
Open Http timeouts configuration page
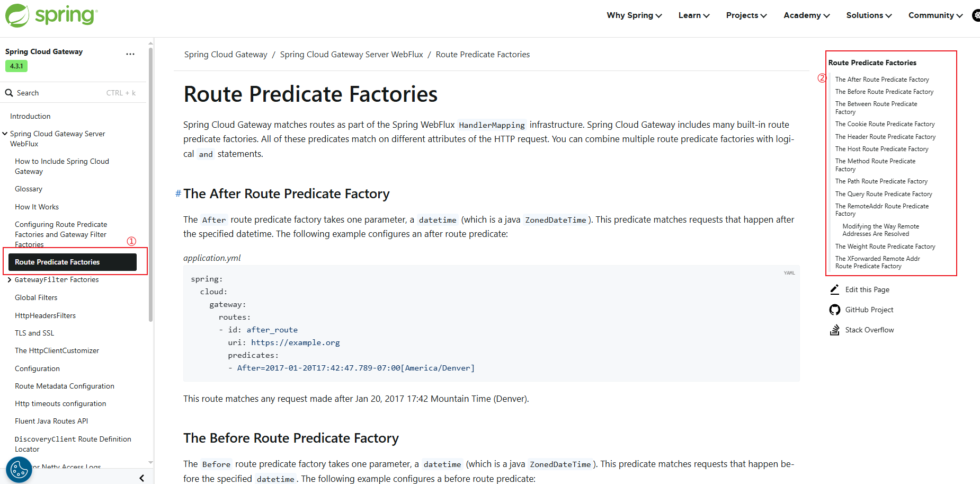(x=60, y=403)
